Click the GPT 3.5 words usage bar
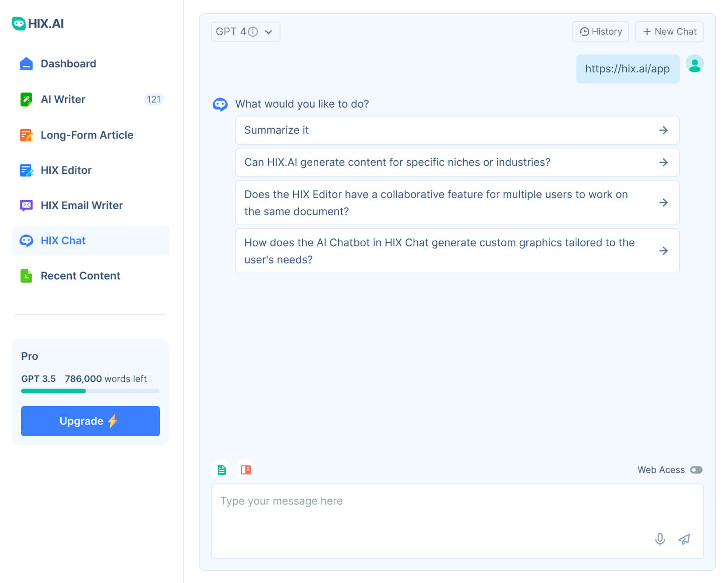Viewport: 728px width, 583px height. pos(90,391)
